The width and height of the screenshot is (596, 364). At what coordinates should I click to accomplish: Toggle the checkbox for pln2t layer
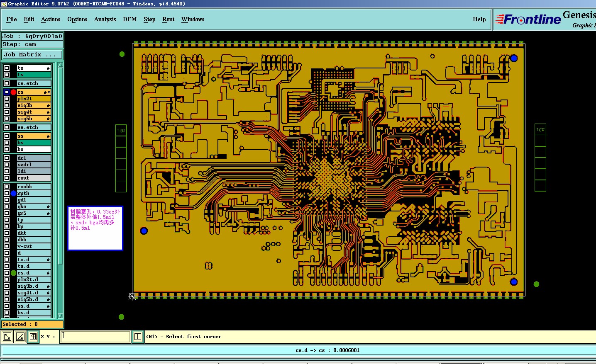coord(7,99)
